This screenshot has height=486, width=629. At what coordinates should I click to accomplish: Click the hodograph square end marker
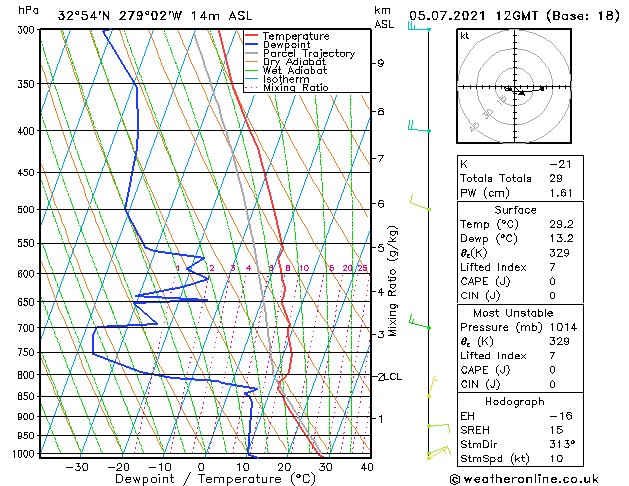click(542, 88)
